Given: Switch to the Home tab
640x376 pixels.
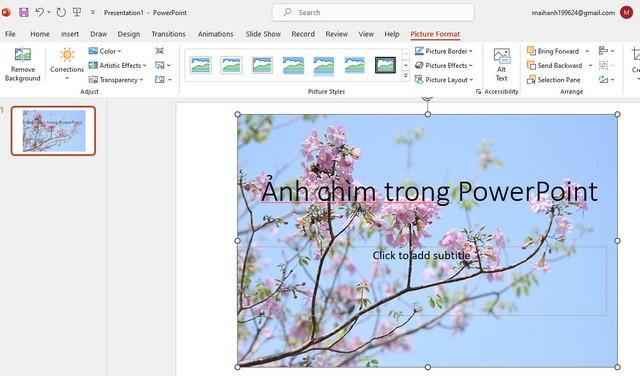Looking at the screenshot, I should [40, 34].
